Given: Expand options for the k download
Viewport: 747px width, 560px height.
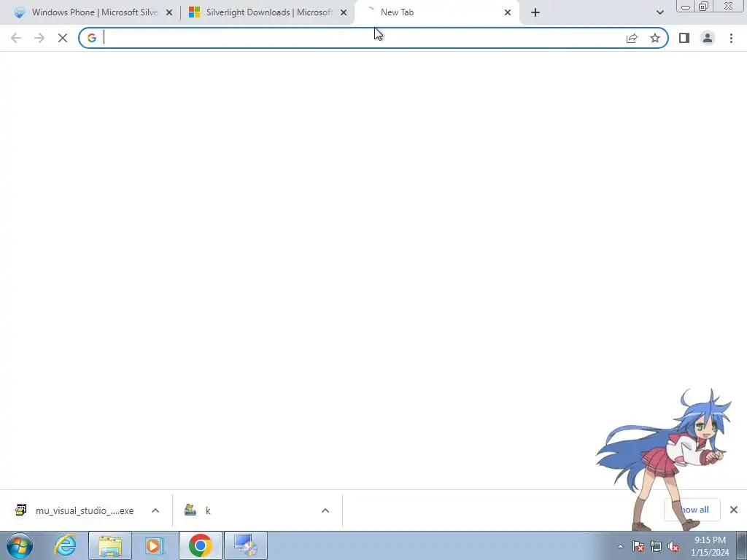Looking at the screenshot, I should click(x=325, y=510).
